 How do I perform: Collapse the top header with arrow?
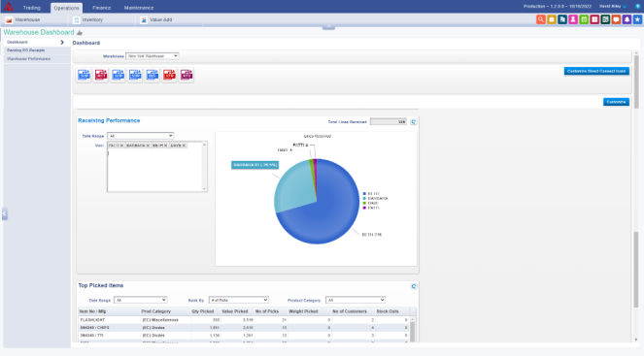328,26
